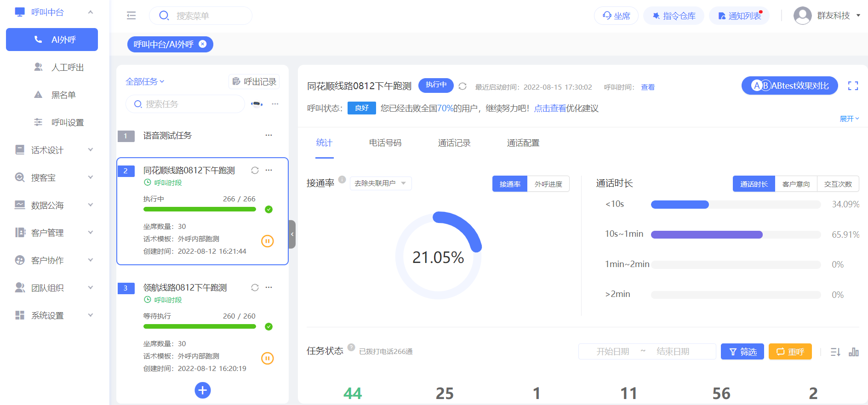Click the ABtest效果对比 button

pyautogui.click(x=790, y=86)
